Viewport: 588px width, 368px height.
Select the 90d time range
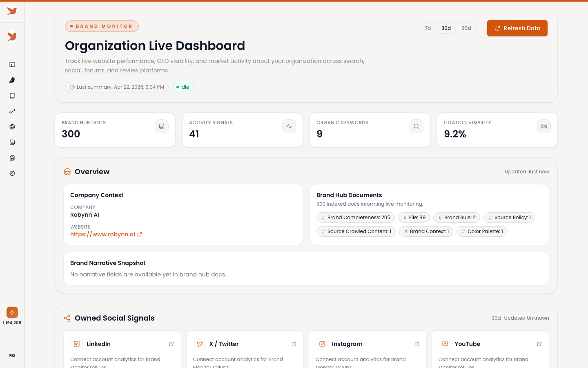pyautogui.click(x=466, y=28)
